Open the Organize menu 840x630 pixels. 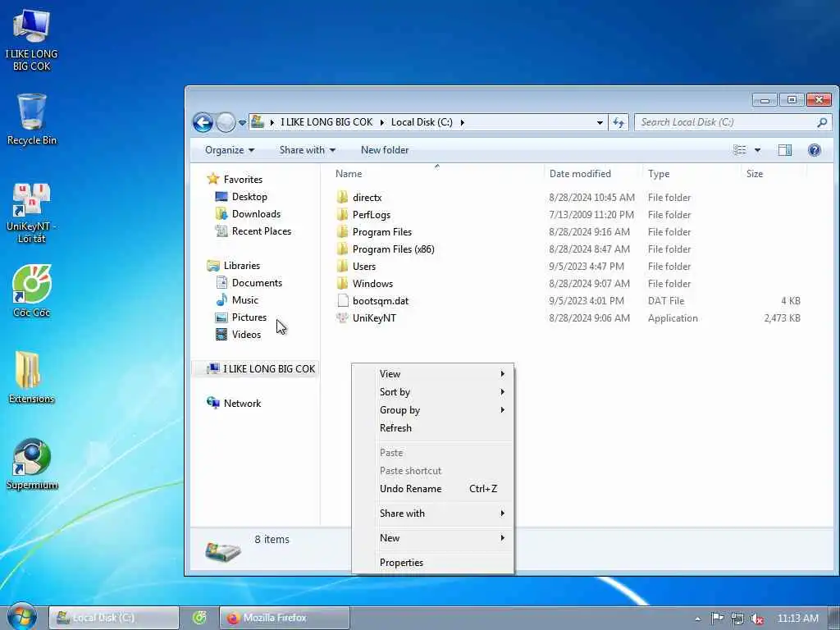coord(230,150)
